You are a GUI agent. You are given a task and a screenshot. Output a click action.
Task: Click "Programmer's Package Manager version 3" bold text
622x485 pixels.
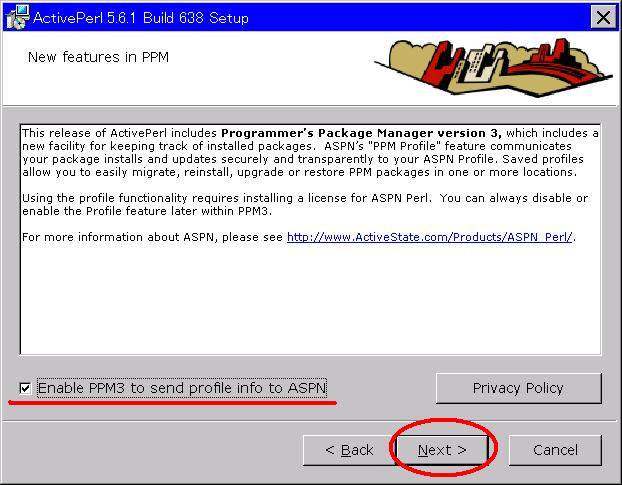pyautogui.click(x=361, y=133)
